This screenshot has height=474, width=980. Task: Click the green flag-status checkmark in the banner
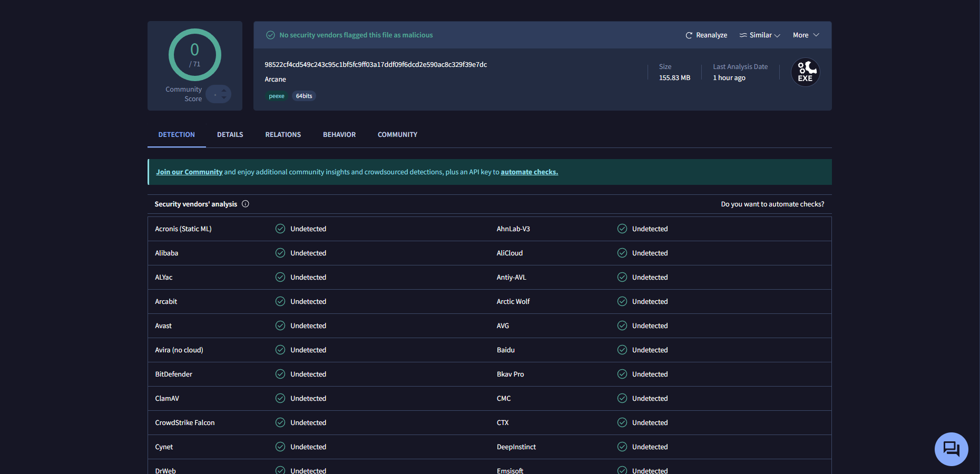point(270,35)
